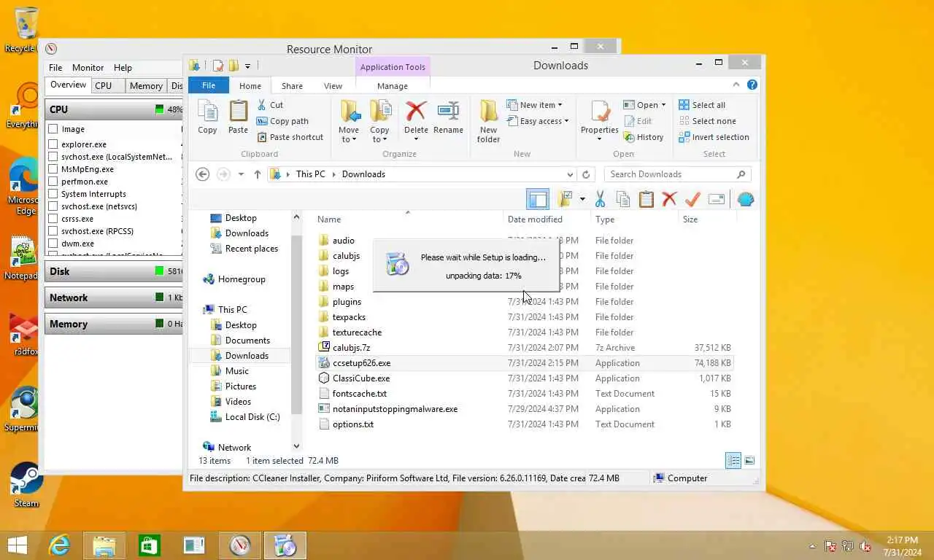Click the envelope Email toolbar icon
Viewport: 934px width, 560px height.
pos(716,199)
